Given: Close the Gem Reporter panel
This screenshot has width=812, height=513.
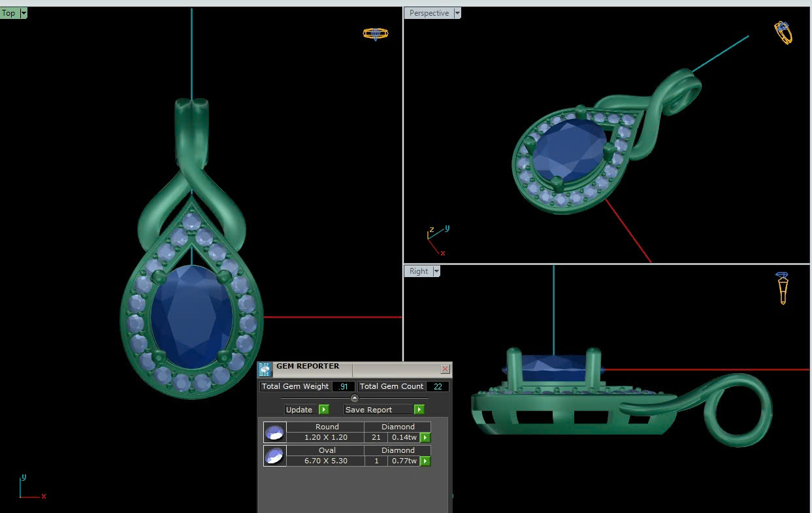Looking at the screenshot, I should coord(446,369).
